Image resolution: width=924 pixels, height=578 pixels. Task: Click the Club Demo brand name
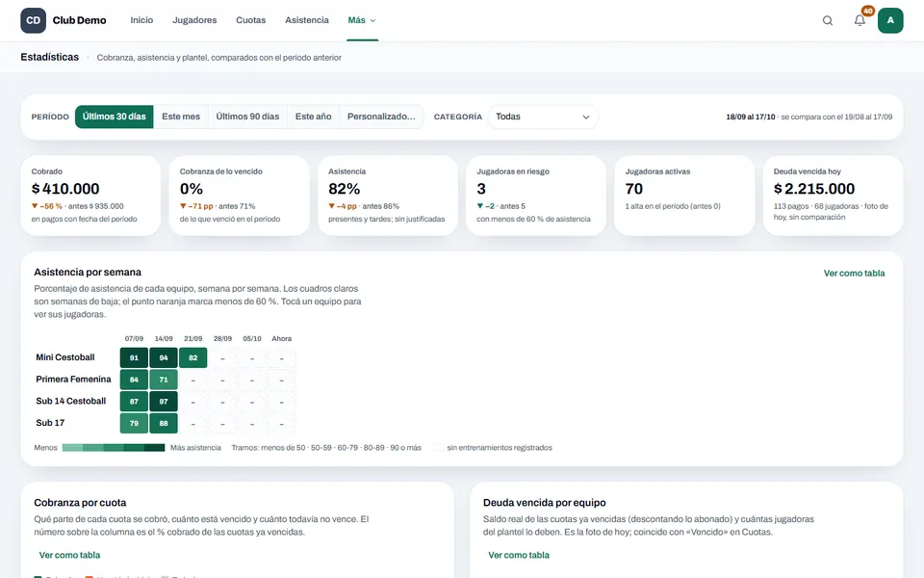80,20
